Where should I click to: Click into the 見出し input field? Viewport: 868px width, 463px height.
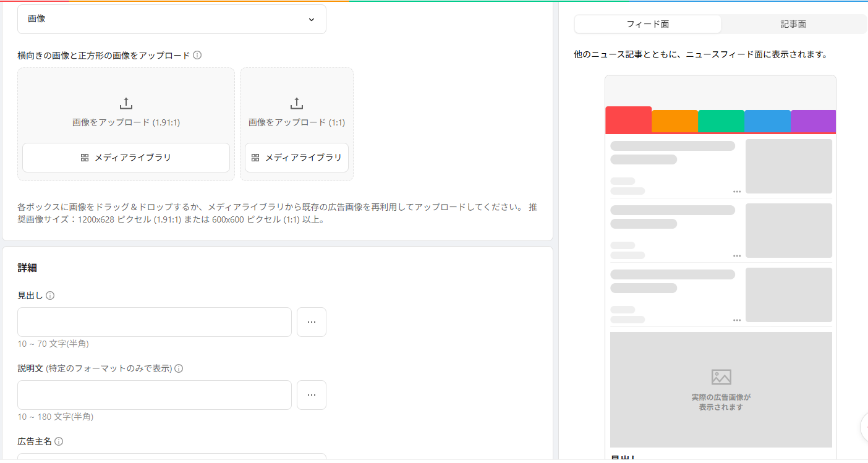pos(155,322)
